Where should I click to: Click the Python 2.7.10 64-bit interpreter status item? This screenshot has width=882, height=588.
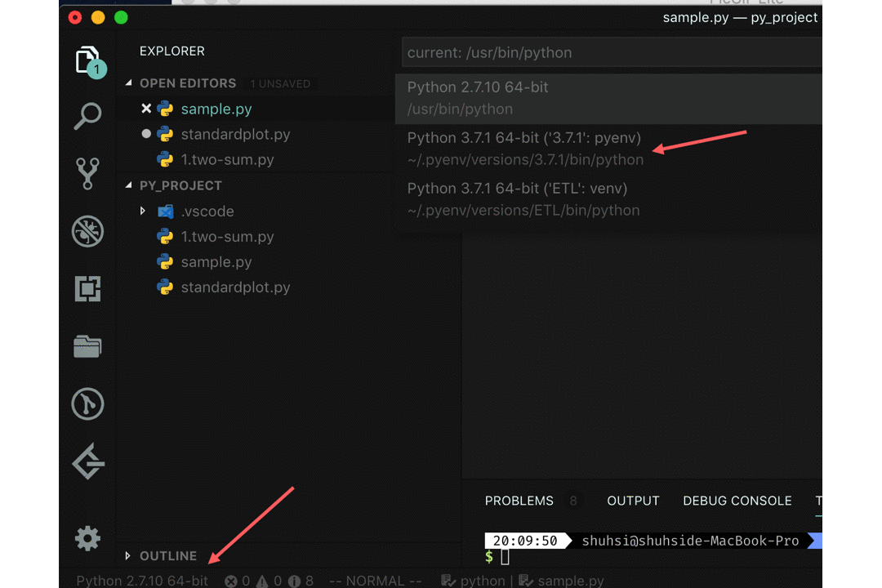click(141, 581)
